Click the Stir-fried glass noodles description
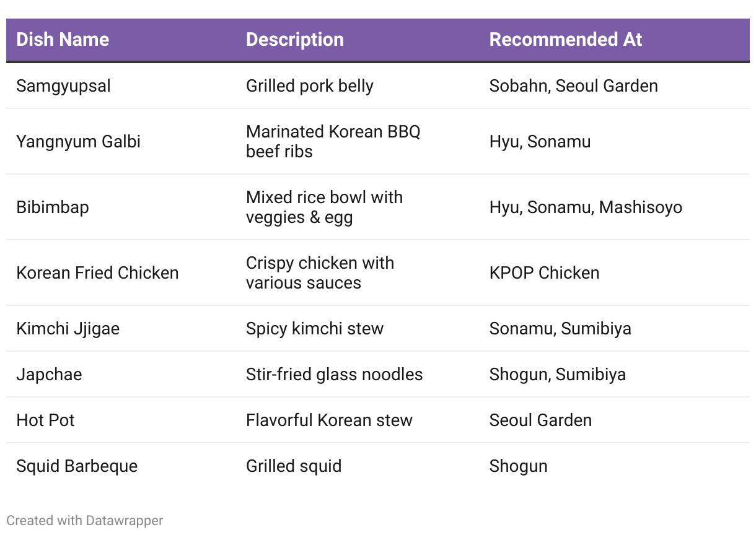 (335, 374)
